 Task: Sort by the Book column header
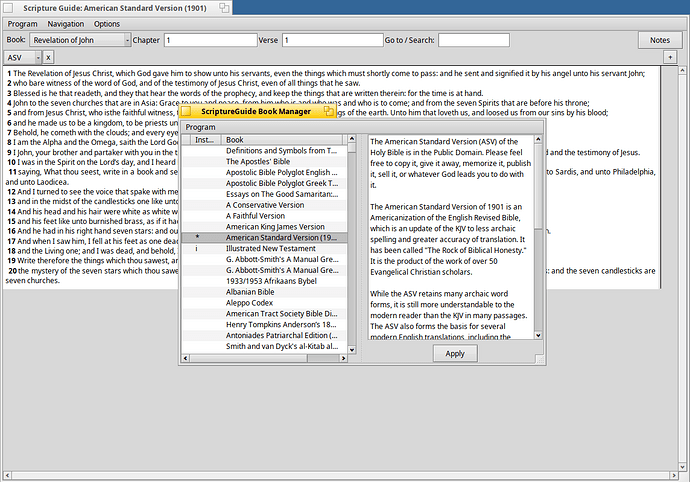tap(282, 140)
